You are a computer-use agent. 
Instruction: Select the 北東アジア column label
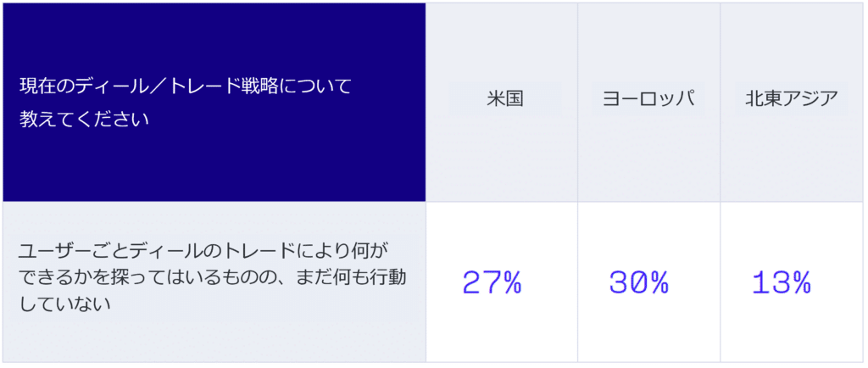tap(791, 99)
